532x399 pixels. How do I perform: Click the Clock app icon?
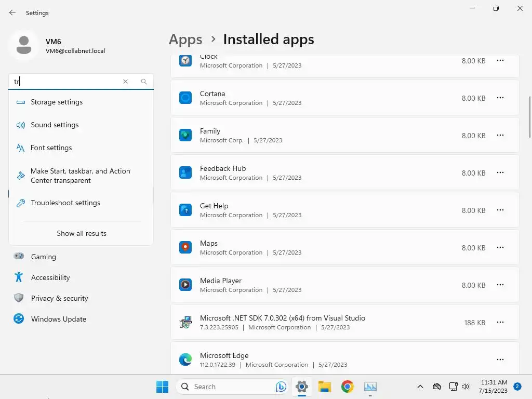pyautogui.click(x=185, y=61)
